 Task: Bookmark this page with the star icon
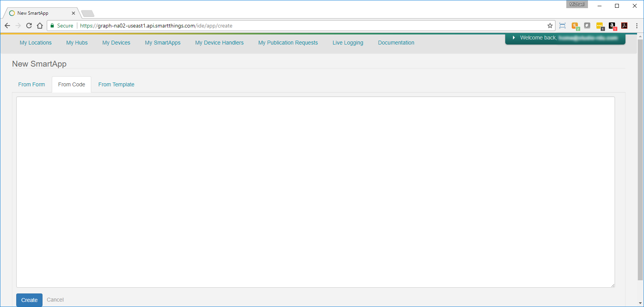pos(550,26)
